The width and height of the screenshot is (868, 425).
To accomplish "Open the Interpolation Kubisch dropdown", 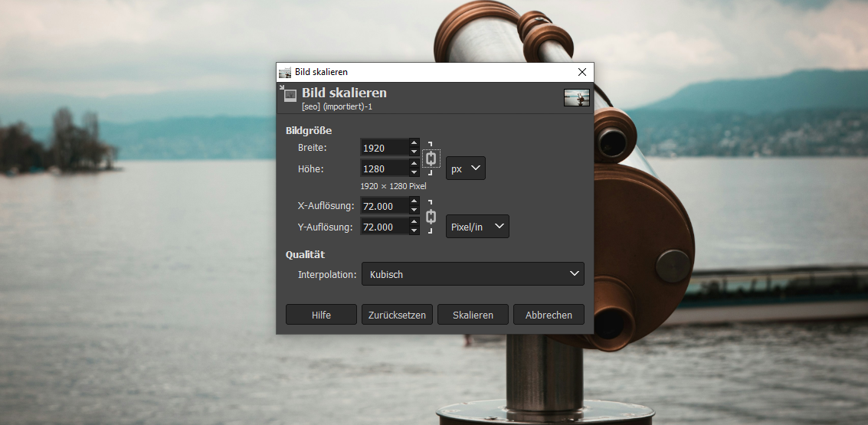I will [x=473, y=274].
